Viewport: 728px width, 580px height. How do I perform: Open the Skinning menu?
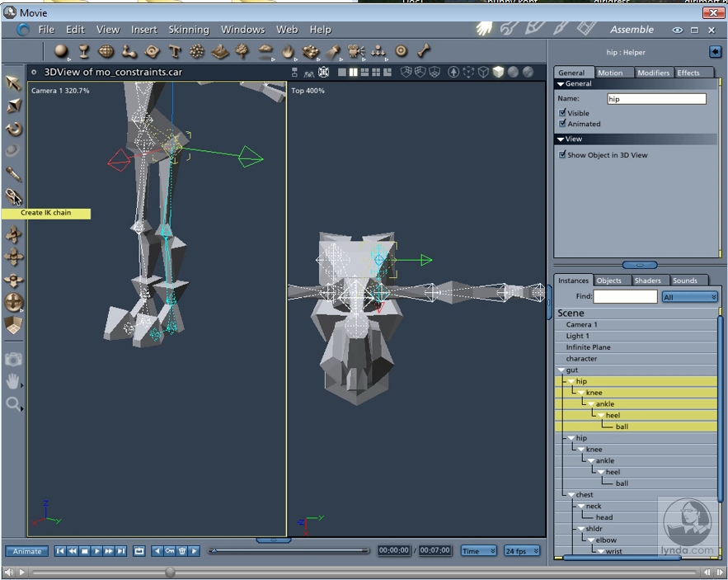tap(189, 30)
